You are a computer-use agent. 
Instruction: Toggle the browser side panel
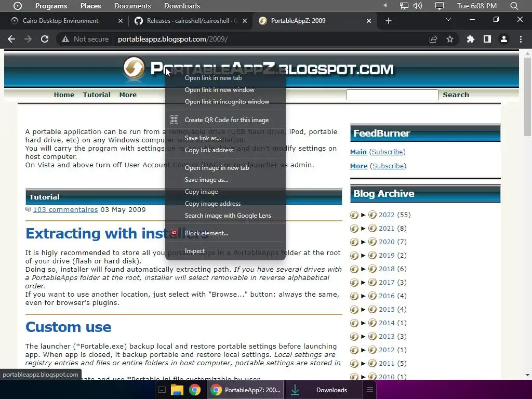click(x=487, y=39)
